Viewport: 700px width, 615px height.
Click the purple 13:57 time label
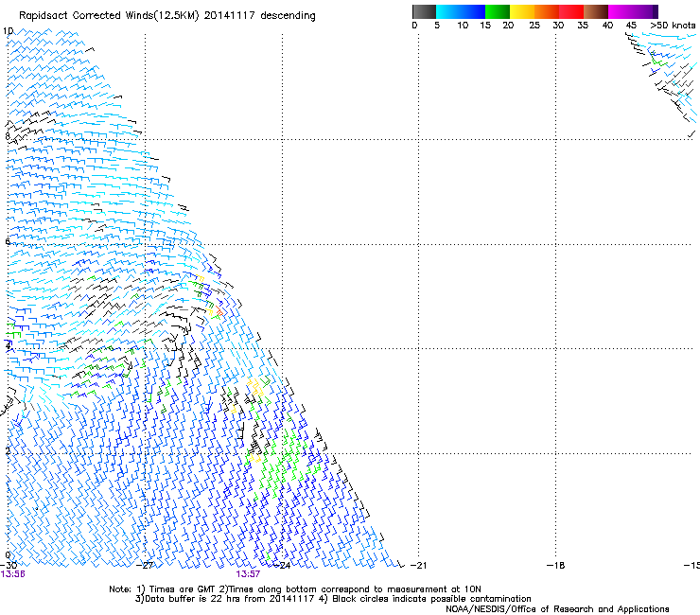pyautogui.click(x=248, y=574)
